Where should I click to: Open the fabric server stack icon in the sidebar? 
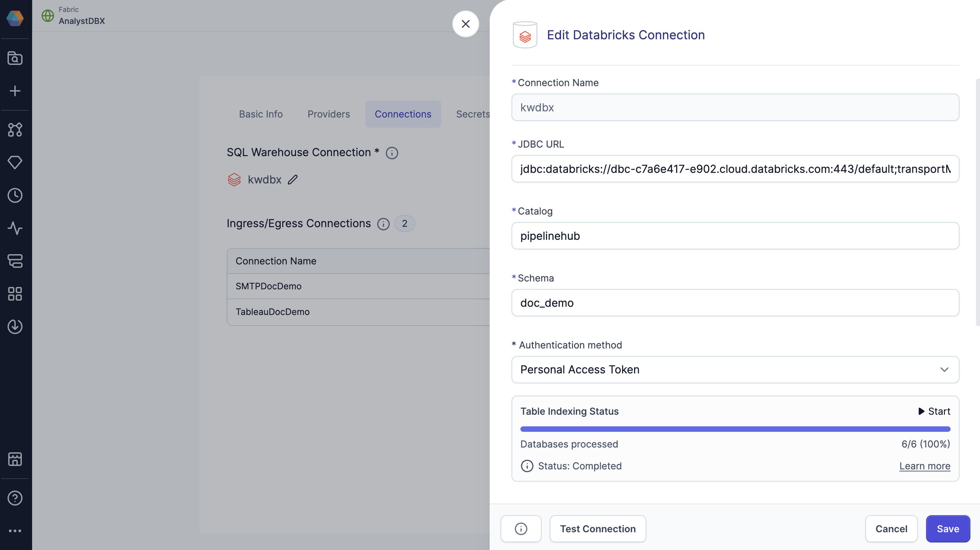(x=15, y=261)
